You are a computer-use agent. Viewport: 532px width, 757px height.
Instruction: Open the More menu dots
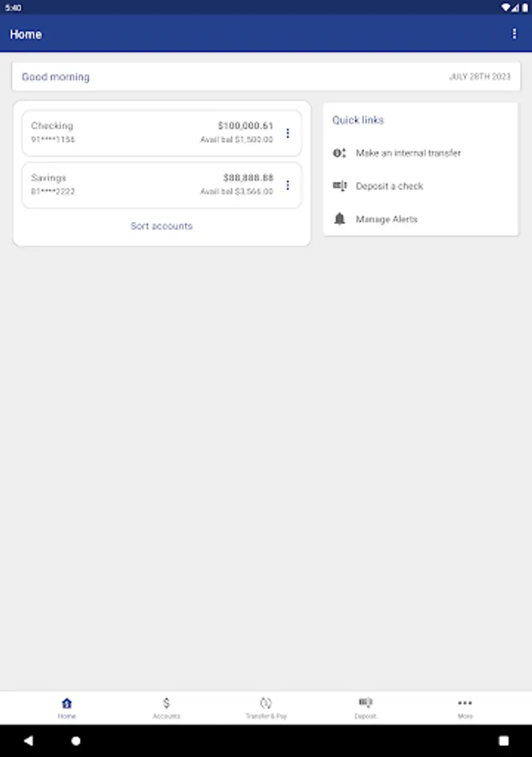point(465,703)
